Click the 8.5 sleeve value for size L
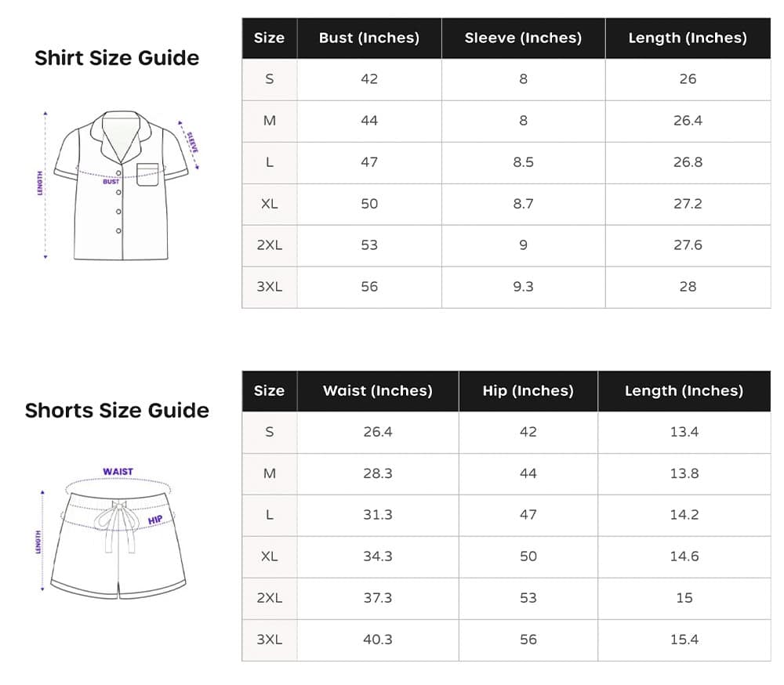This screenshot has width=784, height=685. [523, 162]
